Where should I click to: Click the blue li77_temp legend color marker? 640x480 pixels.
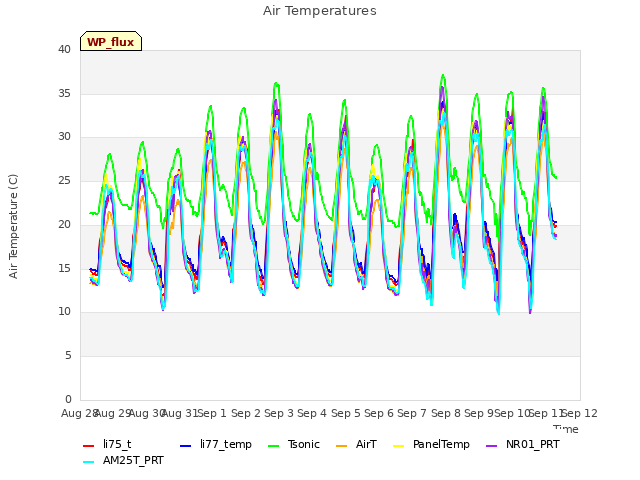[186, 446]
